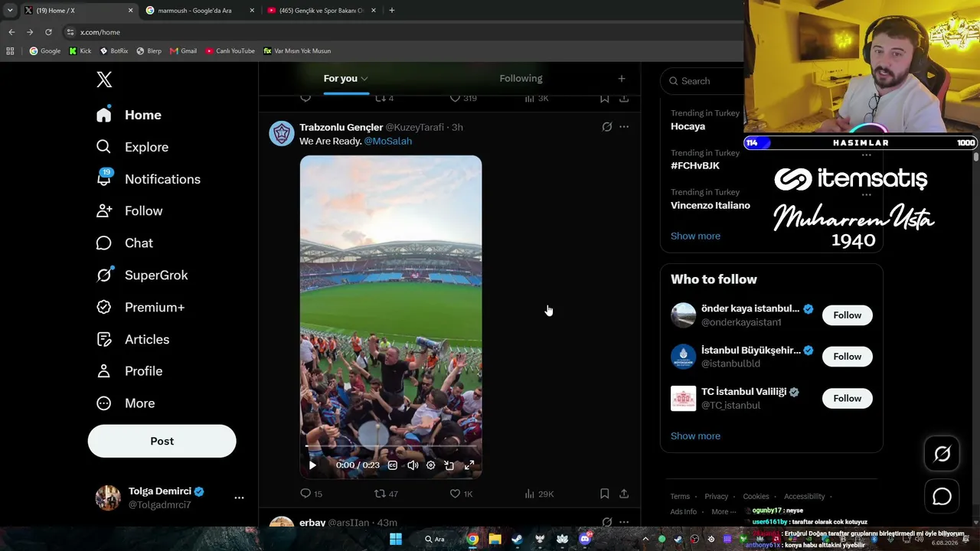Bookmark the Trabzonlu Gençler post
This screenshot has width=980, height=551.
[604, 494]
